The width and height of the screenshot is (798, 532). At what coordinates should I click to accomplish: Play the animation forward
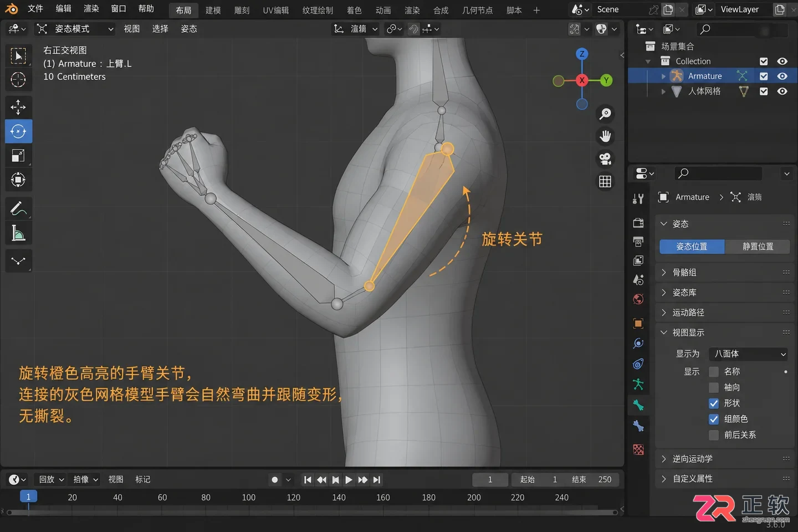tap(349, 480)
